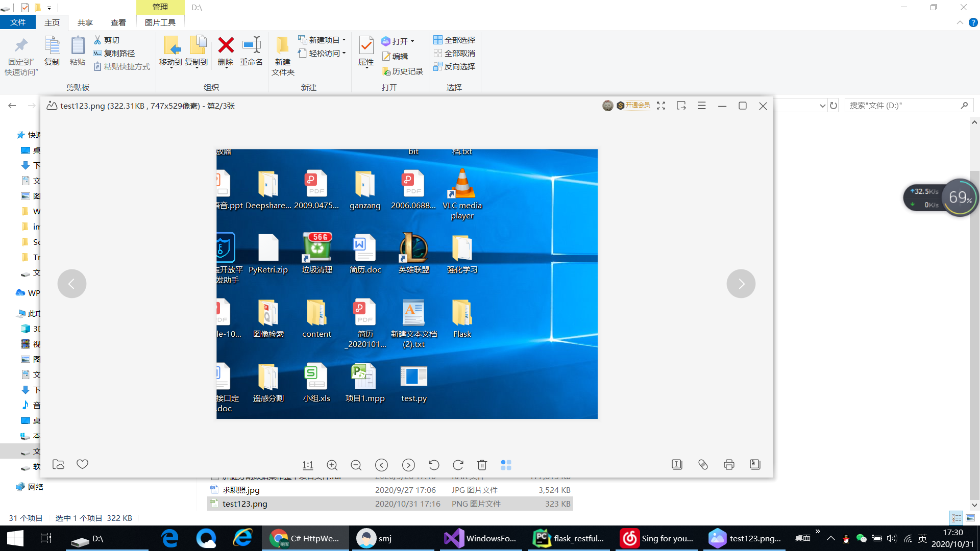Toggle favorite/heart marker on image
Screen dimensions: 980x551
[82, 465]
